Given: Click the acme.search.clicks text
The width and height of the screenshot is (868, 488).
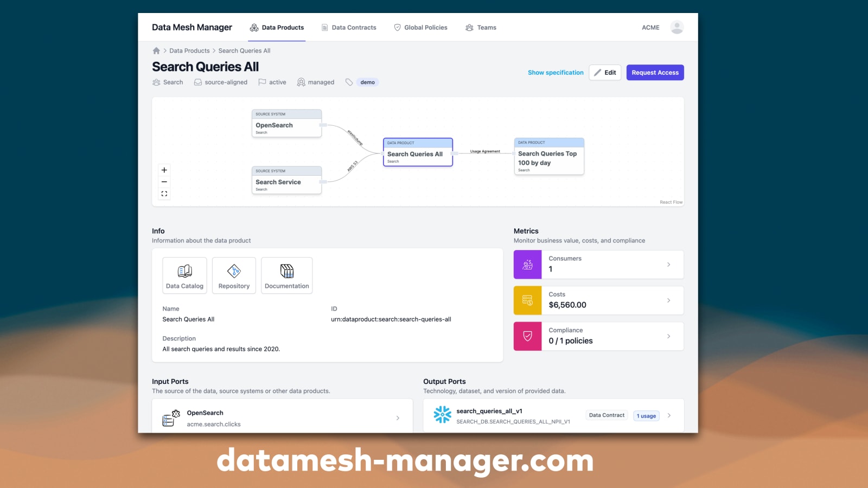Looking at the screenshot, I should pos(214,425).
